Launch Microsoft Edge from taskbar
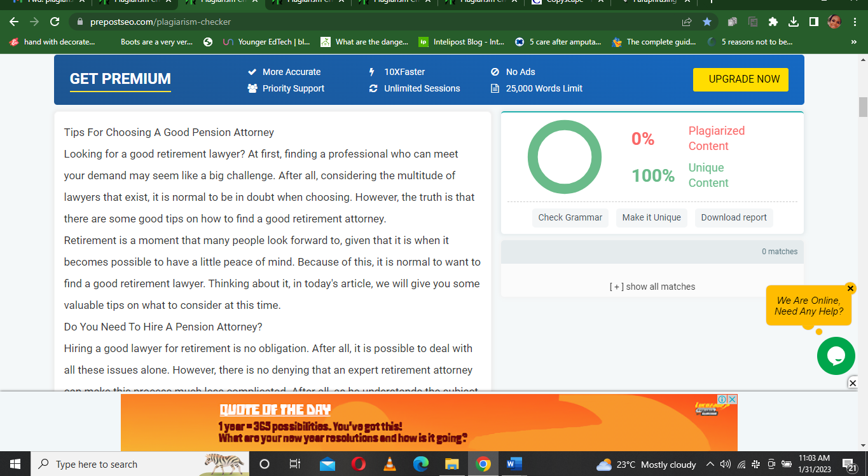868x476 pixels. click(421, 464)
